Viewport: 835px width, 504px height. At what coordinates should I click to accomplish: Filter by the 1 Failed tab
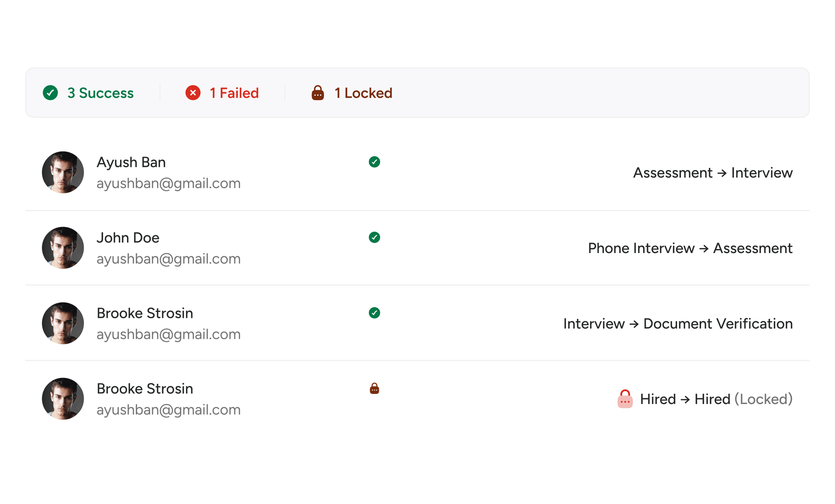tap(234, 93)
